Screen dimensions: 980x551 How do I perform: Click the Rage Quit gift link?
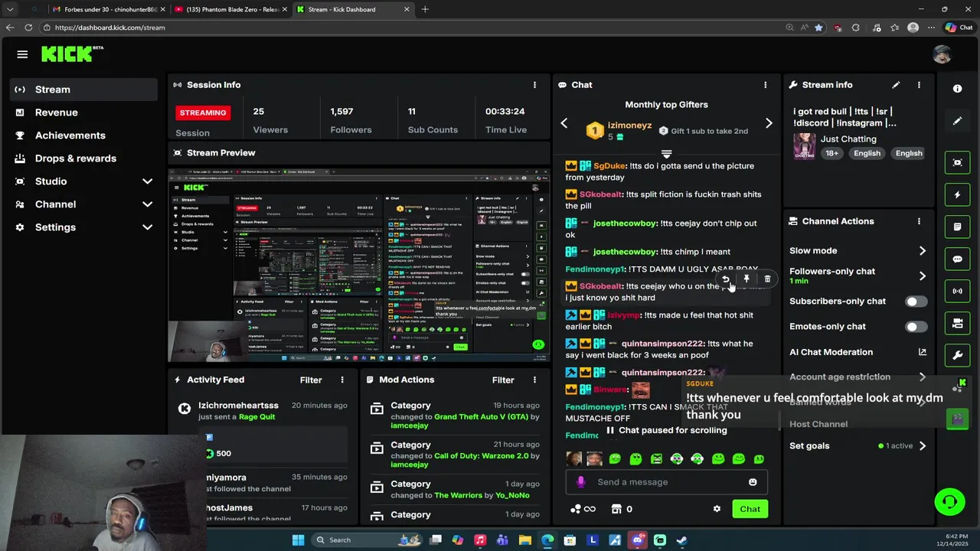click(256, 417)
